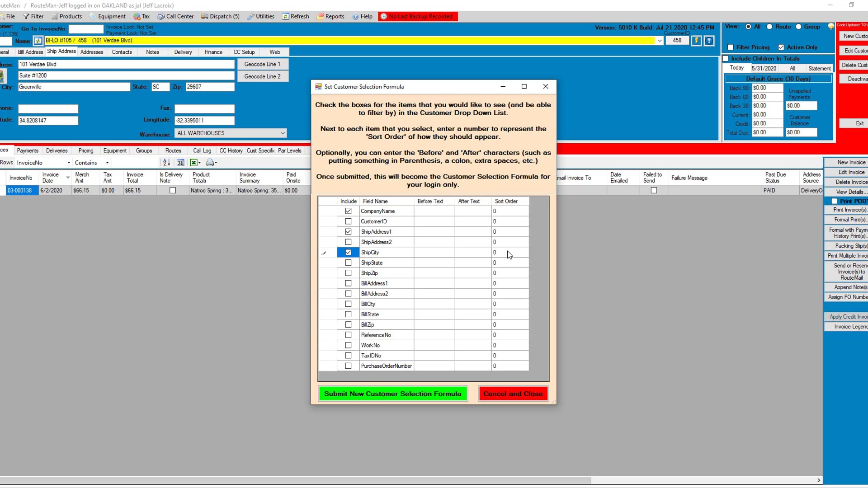Image resolution: width=868 pixels, height=488 pixels.
Task: Click the refresh icon beside Name label
Action: point(38,41)
